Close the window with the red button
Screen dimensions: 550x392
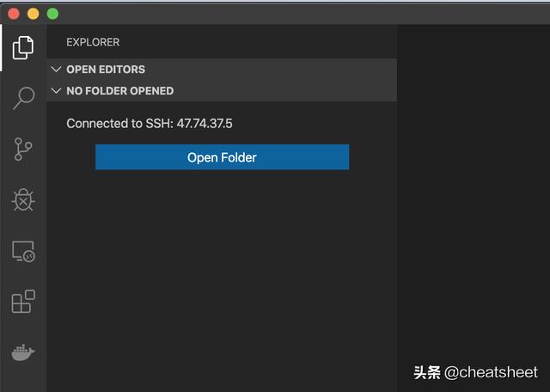(x=14, y=14)
